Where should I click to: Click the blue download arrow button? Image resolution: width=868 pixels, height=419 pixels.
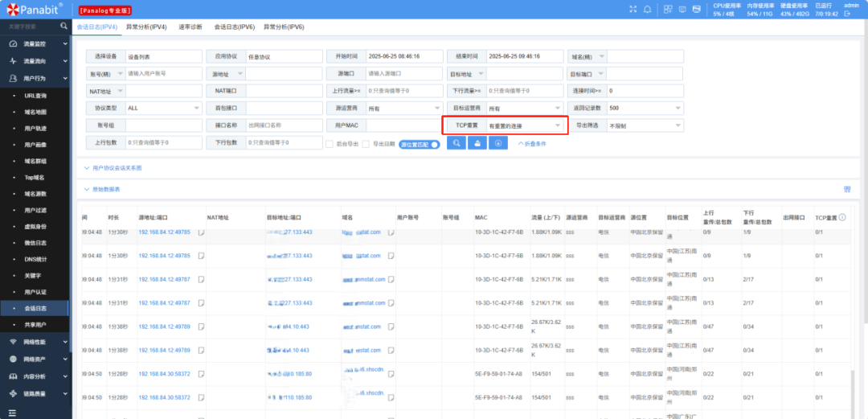[x=498, y=143]
